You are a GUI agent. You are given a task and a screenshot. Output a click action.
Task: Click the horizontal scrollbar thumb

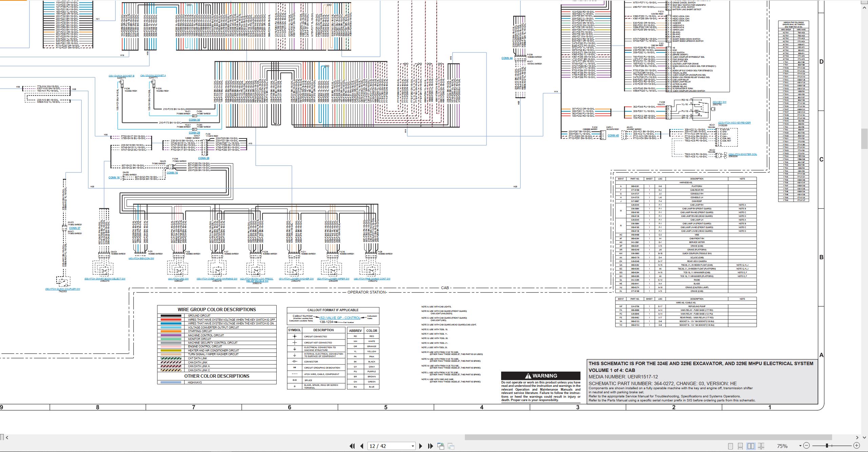tap(648, 437)
